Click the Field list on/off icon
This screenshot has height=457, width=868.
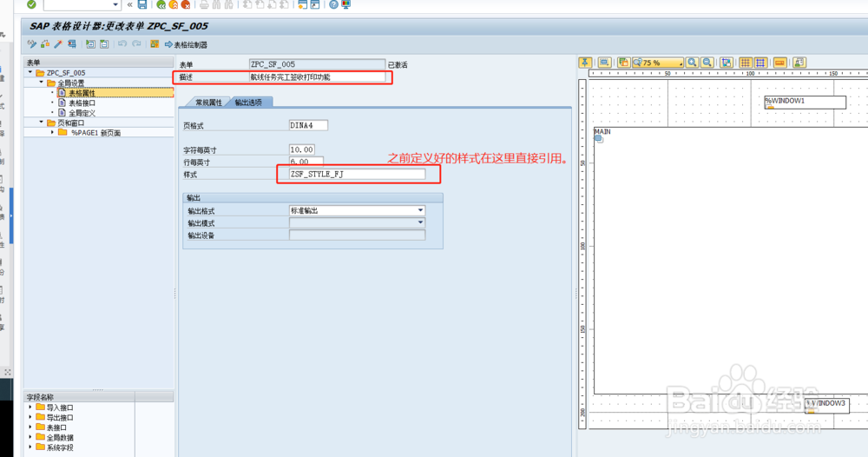pyautogui.click(x=155, y=43)
